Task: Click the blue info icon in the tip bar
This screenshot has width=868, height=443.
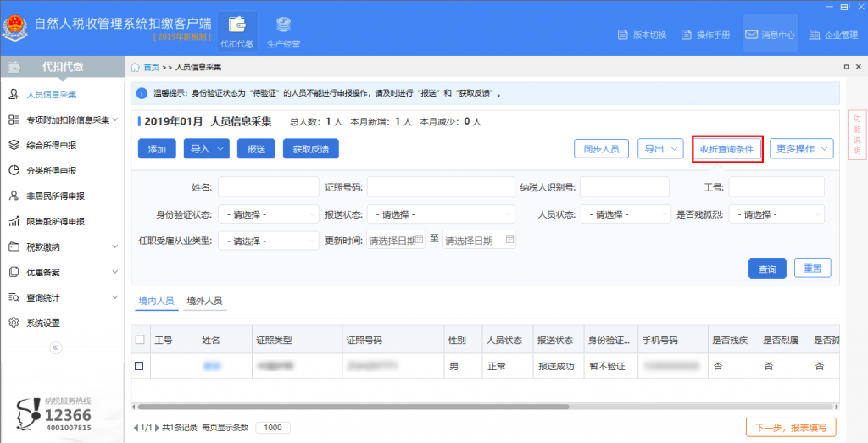Action: [142, 93]
